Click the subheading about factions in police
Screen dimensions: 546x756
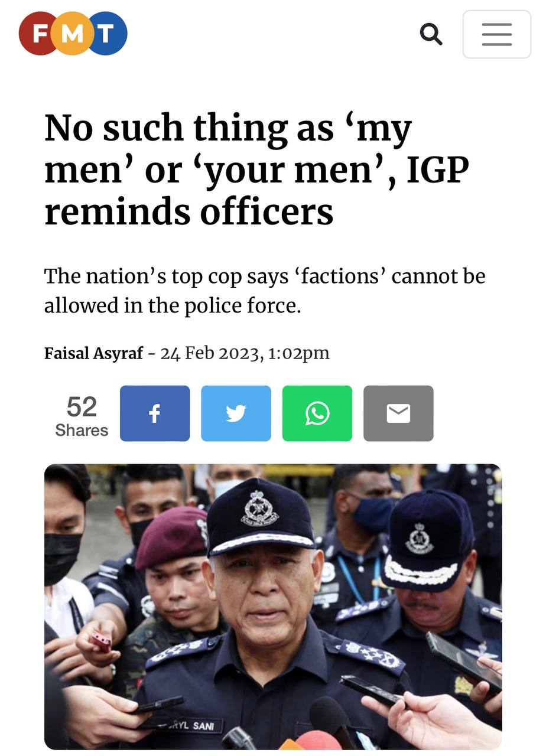coord(265,291)
